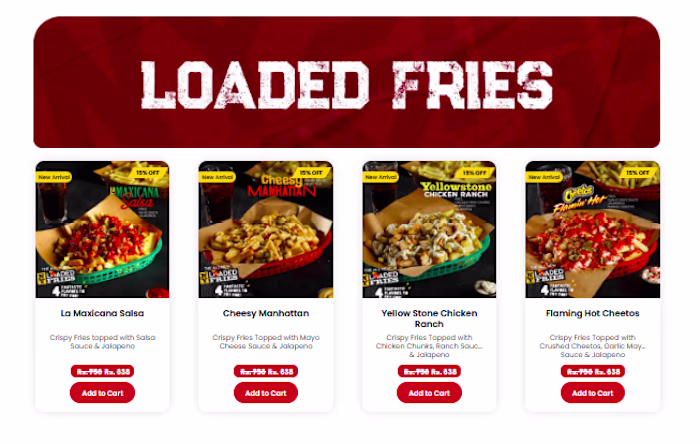Open the Cheesy Manhattan product image
This screenshot has height=444, width=700.
point(266,229)
